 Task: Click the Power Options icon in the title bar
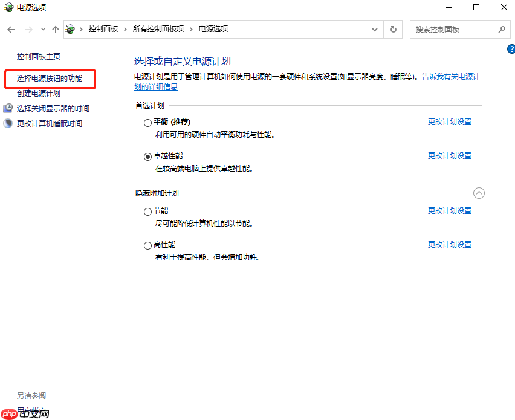pyautogui.click(x=8, y=7)
